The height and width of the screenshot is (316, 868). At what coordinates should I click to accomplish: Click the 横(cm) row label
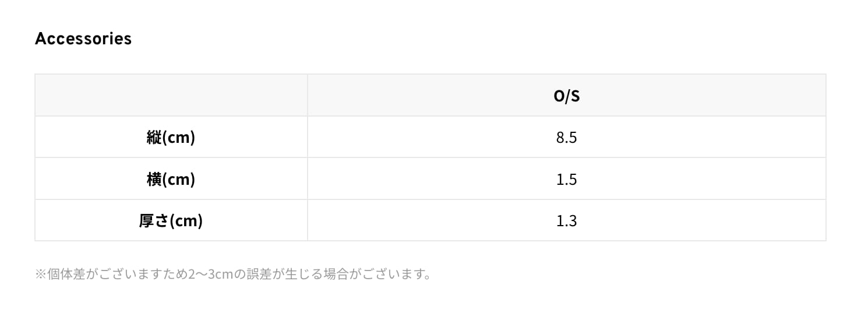pyautogui.click(x=171, y=179)
